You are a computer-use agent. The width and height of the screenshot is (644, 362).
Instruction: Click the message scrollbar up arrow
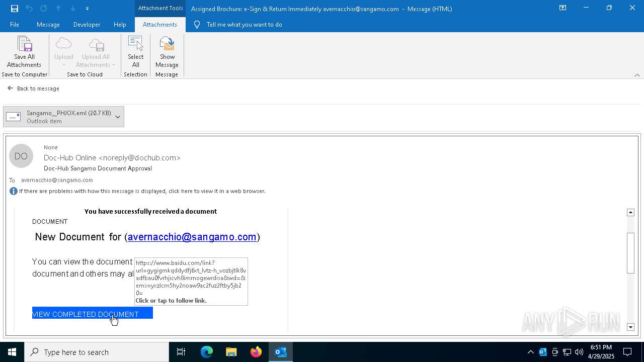(630, 212)
